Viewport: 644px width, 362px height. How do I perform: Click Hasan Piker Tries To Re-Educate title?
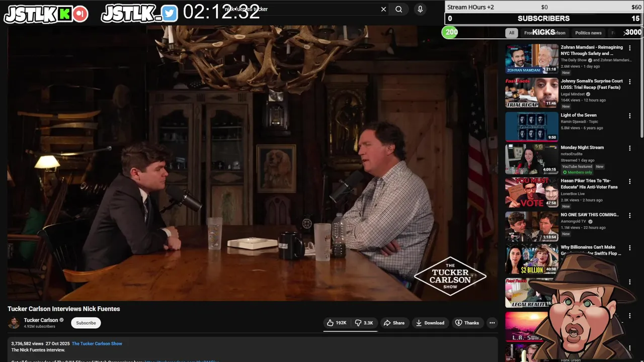pyautogui.click(x=589, y=184)
